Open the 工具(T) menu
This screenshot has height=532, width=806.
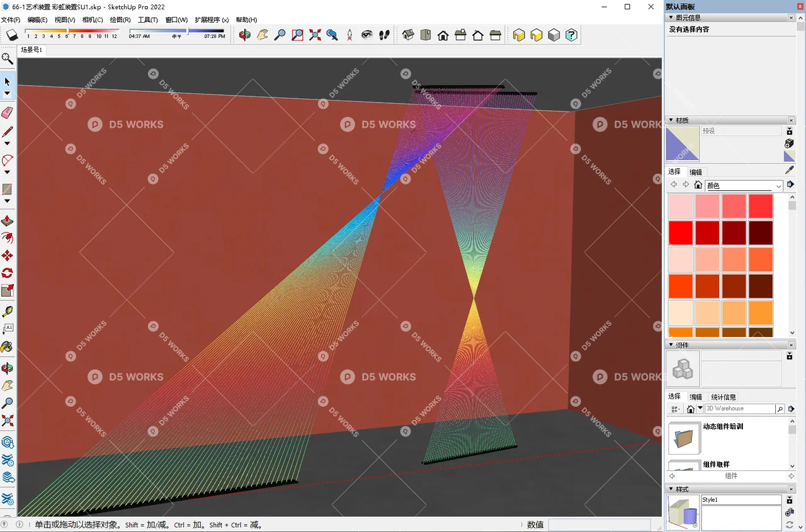148,20
